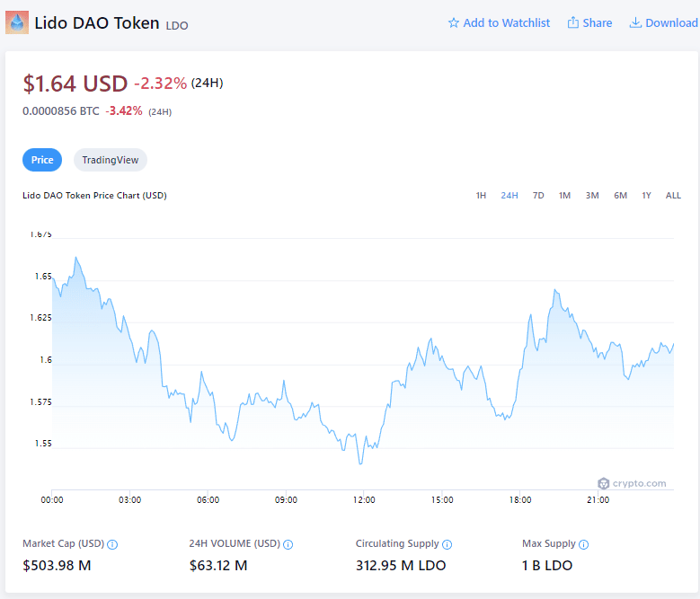Click the $63.12 M volume value
The height and width of the screenshot is (599, 700).
[x=218, y=566]
